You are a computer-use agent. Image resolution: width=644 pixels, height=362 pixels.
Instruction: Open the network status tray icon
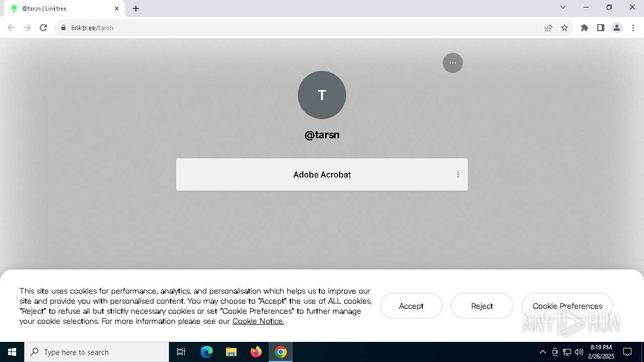(x=567, y=352)
